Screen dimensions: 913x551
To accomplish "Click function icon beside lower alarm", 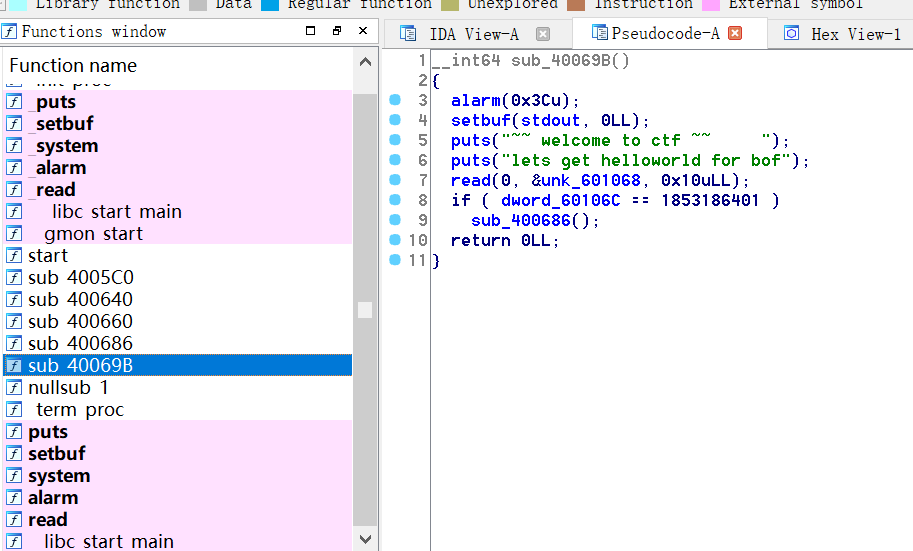I will point(14,497).
